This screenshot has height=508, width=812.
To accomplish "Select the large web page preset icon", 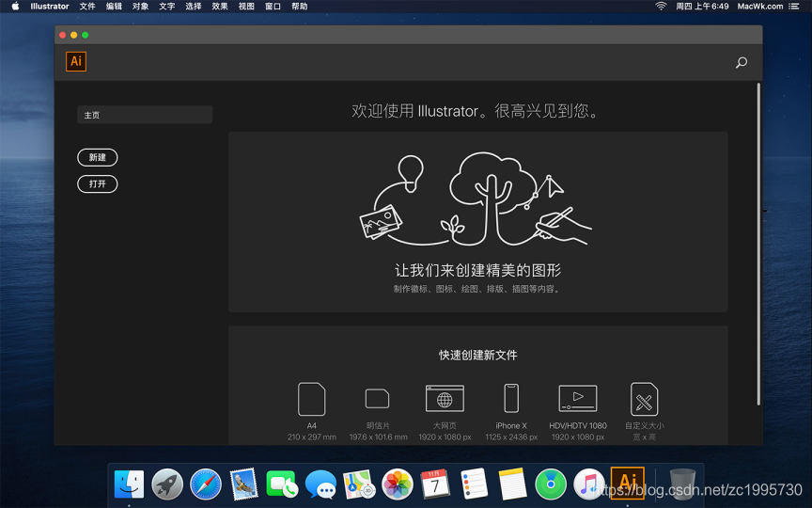I will 445,399.
